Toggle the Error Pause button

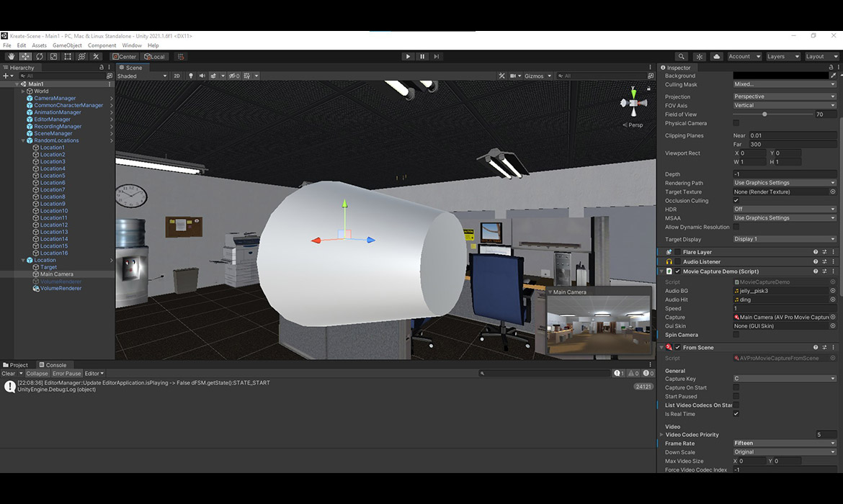66,374
